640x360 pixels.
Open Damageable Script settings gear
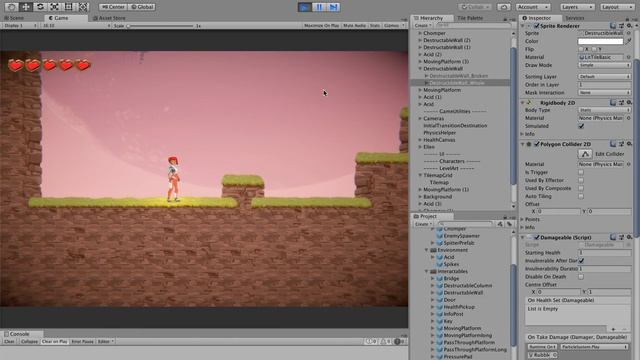tap(629, 237)
